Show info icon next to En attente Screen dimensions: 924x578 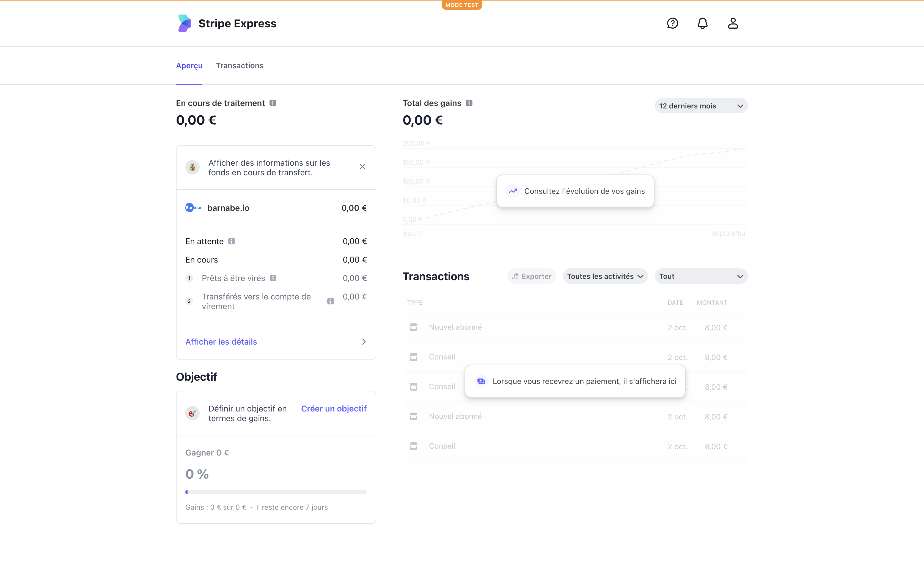click(231, 241)
